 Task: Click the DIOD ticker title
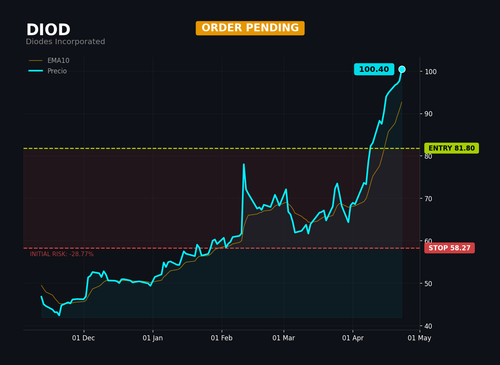(x=48, y=30)
